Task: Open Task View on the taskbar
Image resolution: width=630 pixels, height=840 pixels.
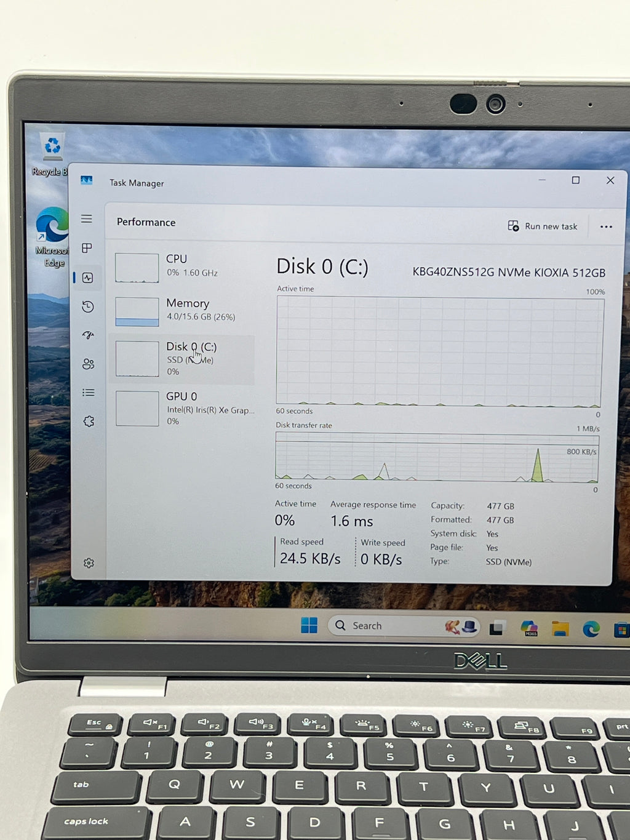Action: pos(497,628)
